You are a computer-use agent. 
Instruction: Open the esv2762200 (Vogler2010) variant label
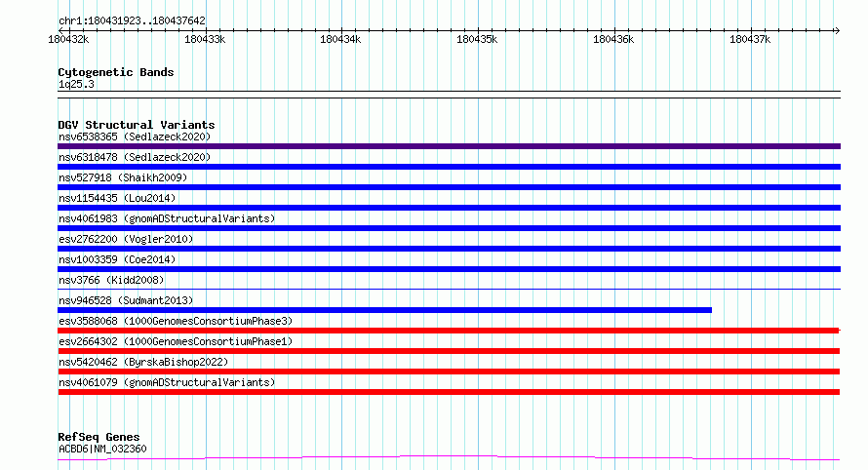[x=126, y=239]
